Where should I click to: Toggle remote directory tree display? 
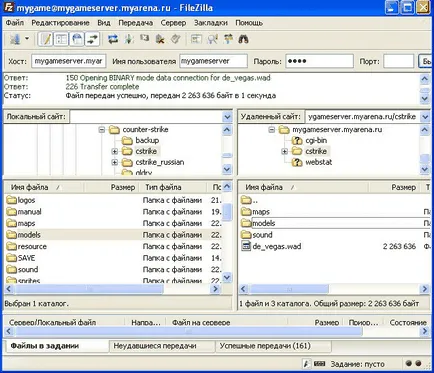click(77, 39)
